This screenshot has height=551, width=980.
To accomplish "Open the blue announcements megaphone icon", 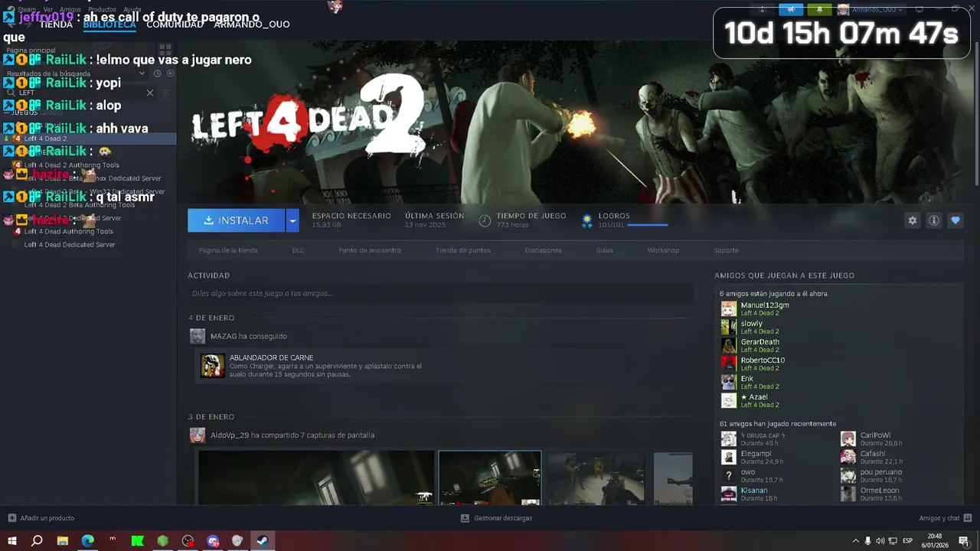I will [x=791, y=9].
